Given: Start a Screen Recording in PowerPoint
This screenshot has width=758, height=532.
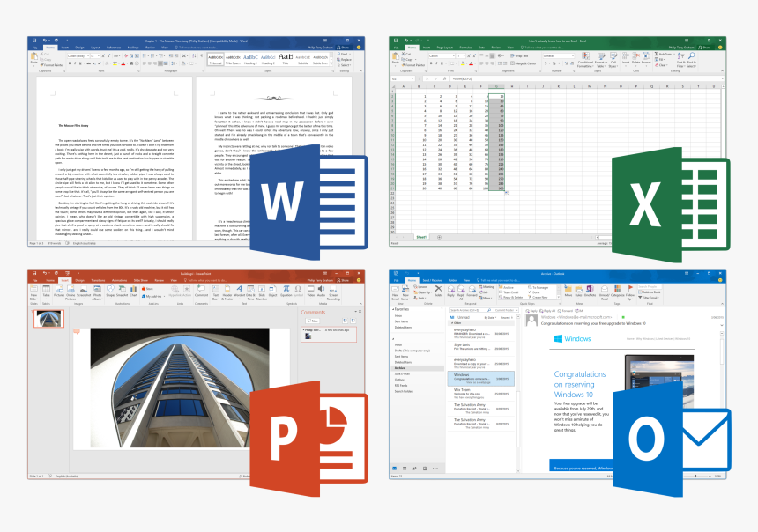Looking at the screenshot, I should pos(331,292).
